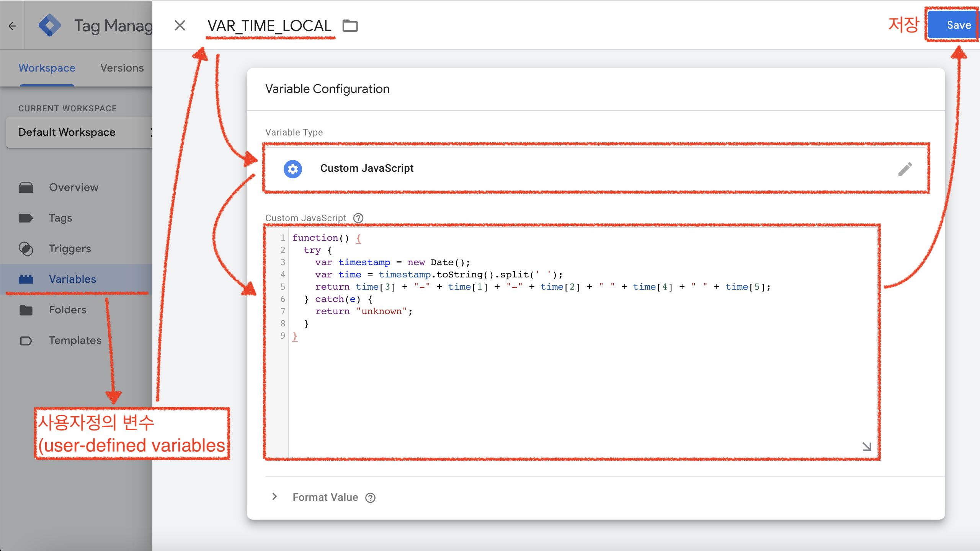Open the Triggers section icon
Viewport: 980px width, 551px height.
[x=26, y=248]
